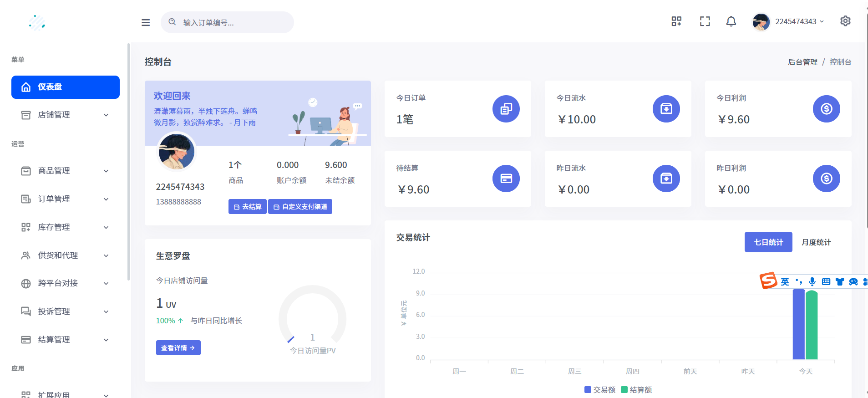Screen dimensions: 868x398
Task: Toggle Sogou 英 language mode
Action: [x=785, y=282]
